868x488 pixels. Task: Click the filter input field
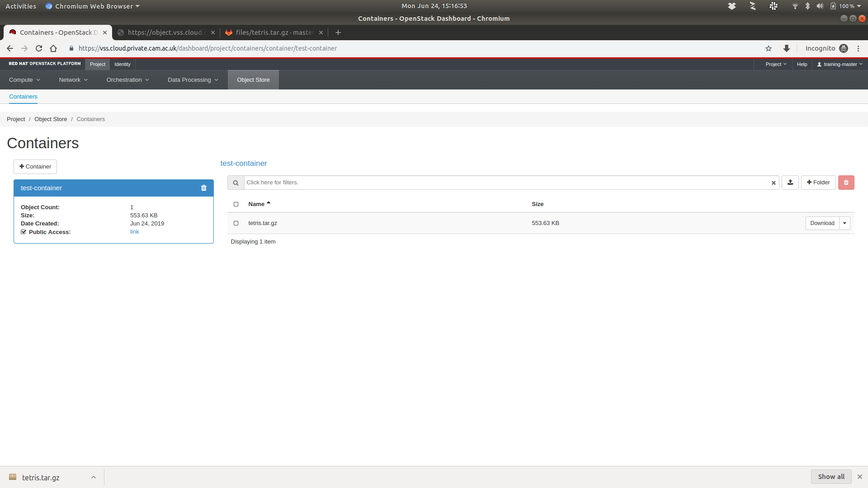point(506,183)
